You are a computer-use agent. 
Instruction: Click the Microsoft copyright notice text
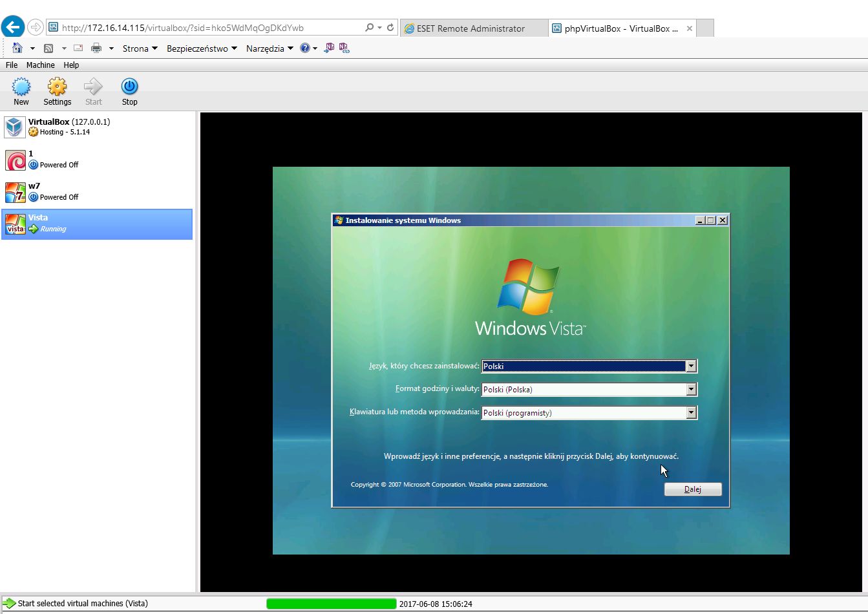[449, 485]
